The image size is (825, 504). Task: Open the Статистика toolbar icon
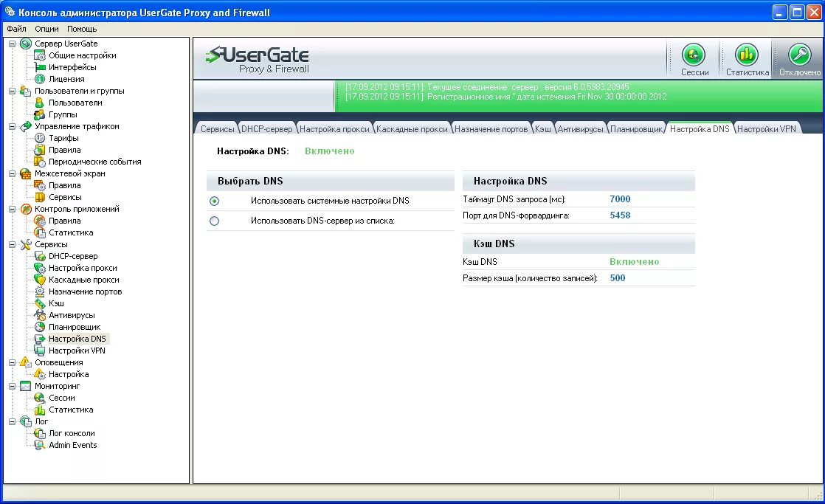(746, 55)
